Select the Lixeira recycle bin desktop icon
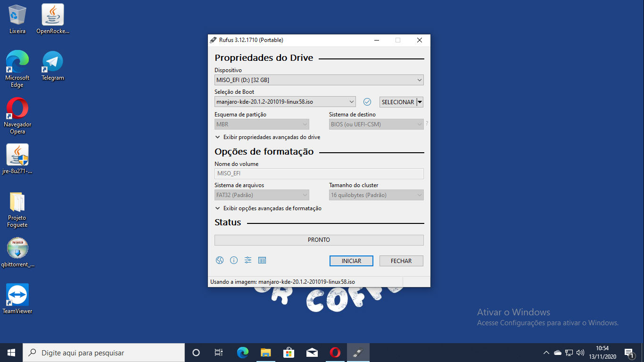The height and width of the screenshot is (362, 644). tap(17, 19)
